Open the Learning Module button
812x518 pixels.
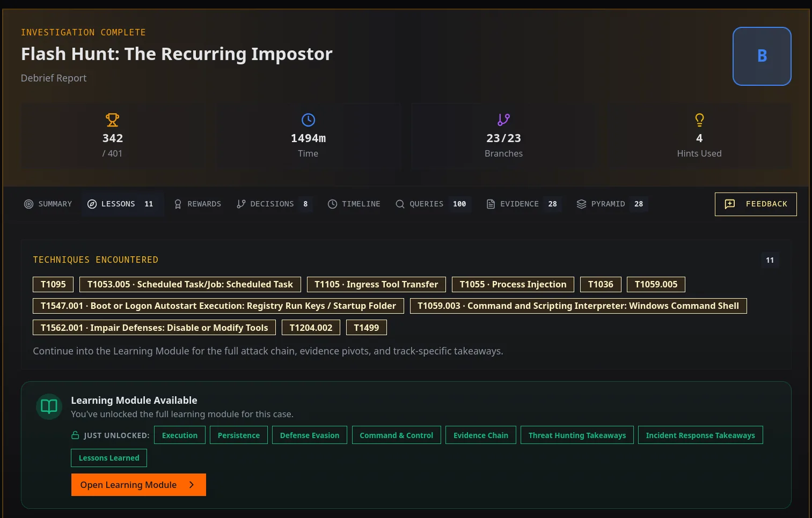point(138,485)
